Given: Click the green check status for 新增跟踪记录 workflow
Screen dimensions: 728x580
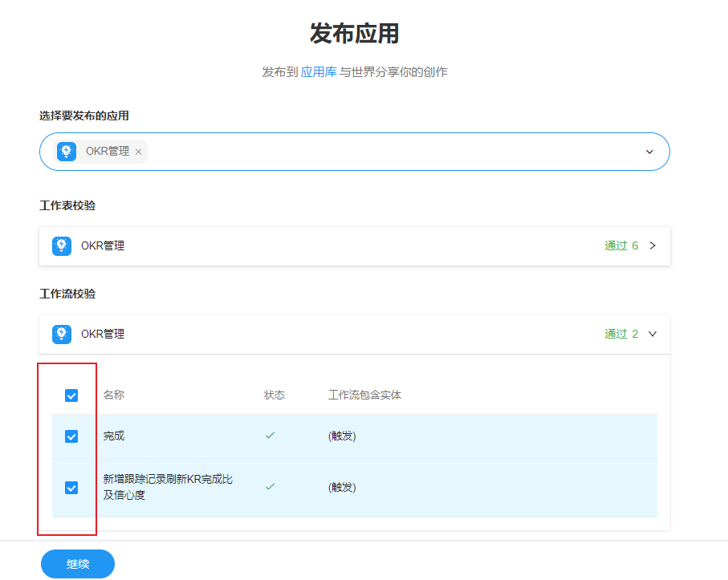Looking at the screenshot, I should click(x=270, y=486).
